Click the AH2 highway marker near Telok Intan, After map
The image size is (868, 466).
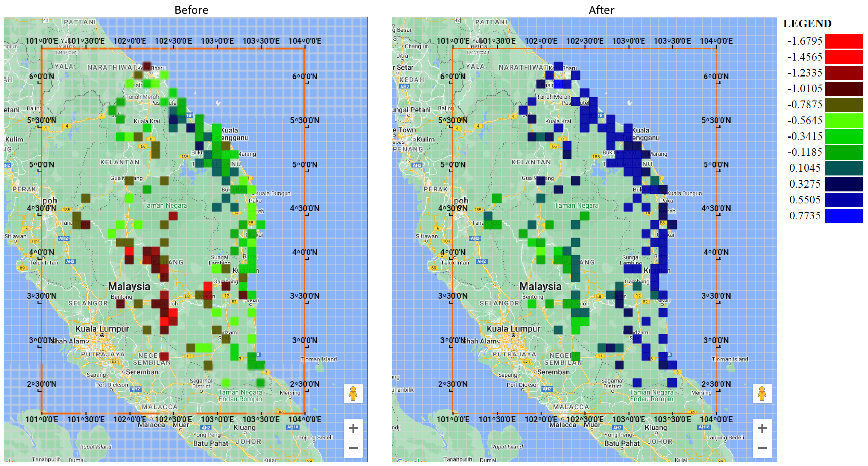pos(481,261)
